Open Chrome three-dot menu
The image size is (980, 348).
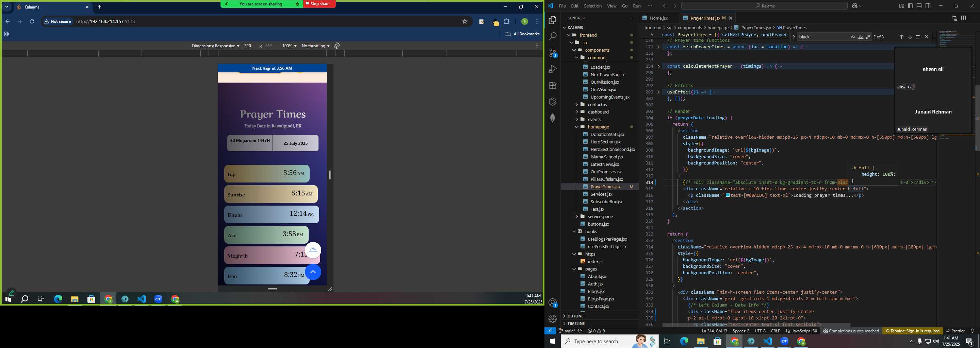[537, 22]
